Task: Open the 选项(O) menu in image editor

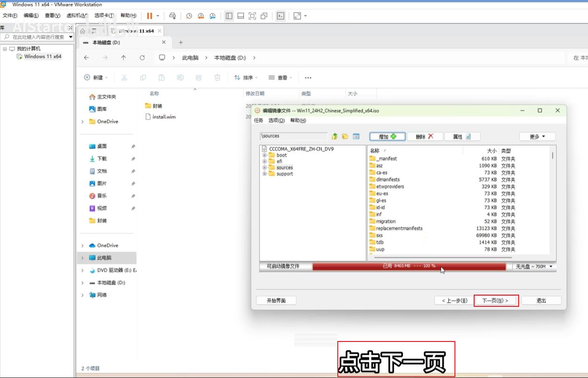Action: pyautogui.click(x=276, y=120)
